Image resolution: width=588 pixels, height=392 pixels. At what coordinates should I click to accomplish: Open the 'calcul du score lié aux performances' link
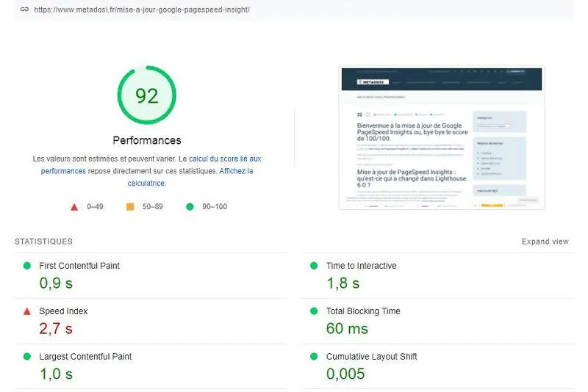tap(224, 159)
